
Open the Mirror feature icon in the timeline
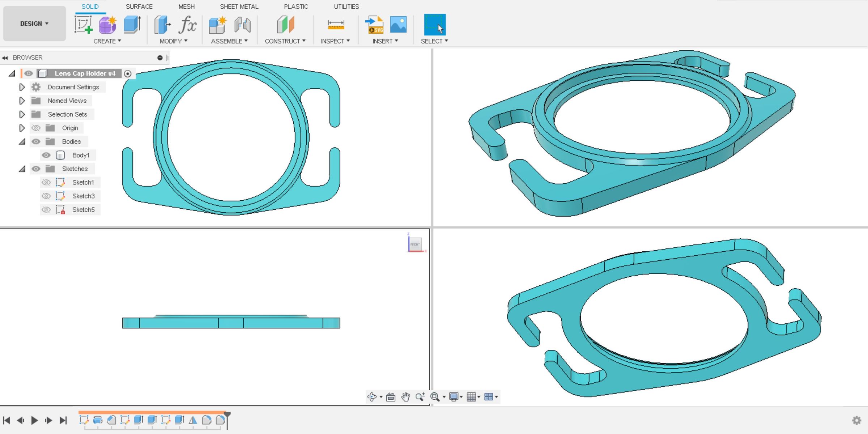point(193,420)
